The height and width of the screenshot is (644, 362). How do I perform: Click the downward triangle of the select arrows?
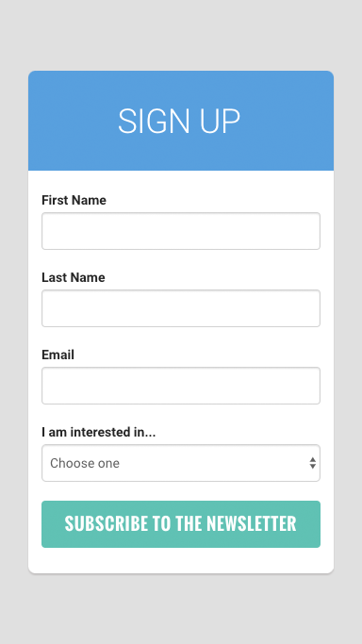(x=313, y=466)
